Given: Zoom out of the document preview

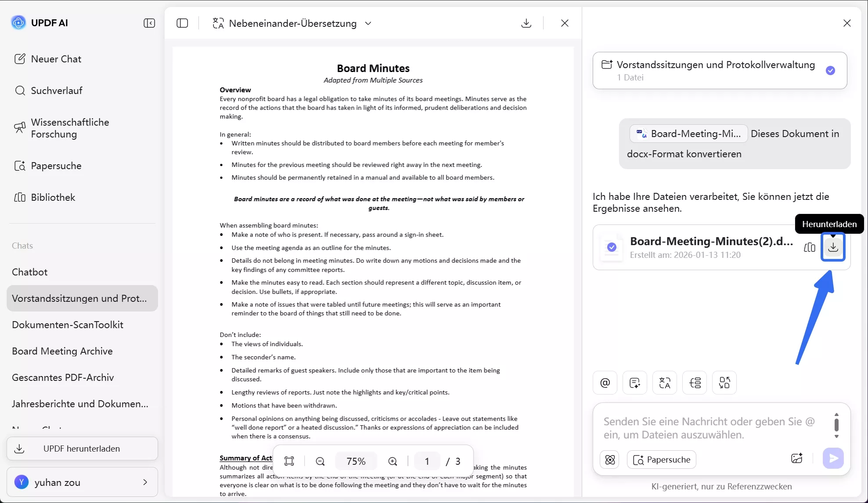Looking at the screenshot, I should pyautogui.click(x=320, y=461).
